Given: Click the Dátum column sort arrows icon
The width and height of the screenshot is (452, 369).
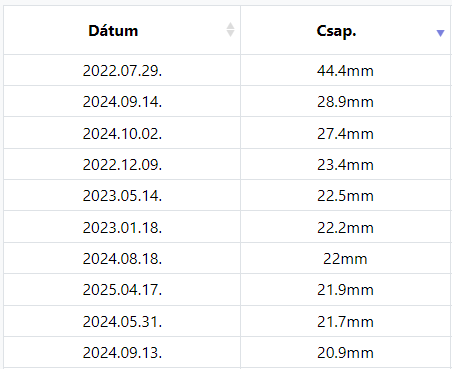Looking at the screenshot, I should 230,30.
